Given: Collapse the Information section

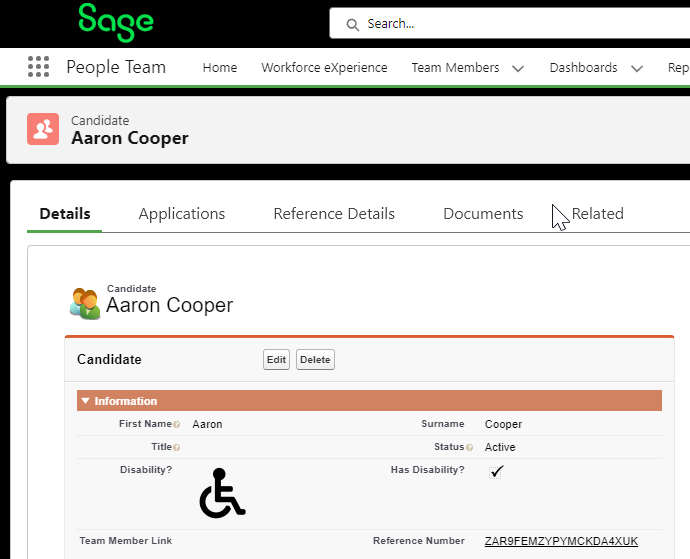Looking at the screenshot, I should click(86, 401).
